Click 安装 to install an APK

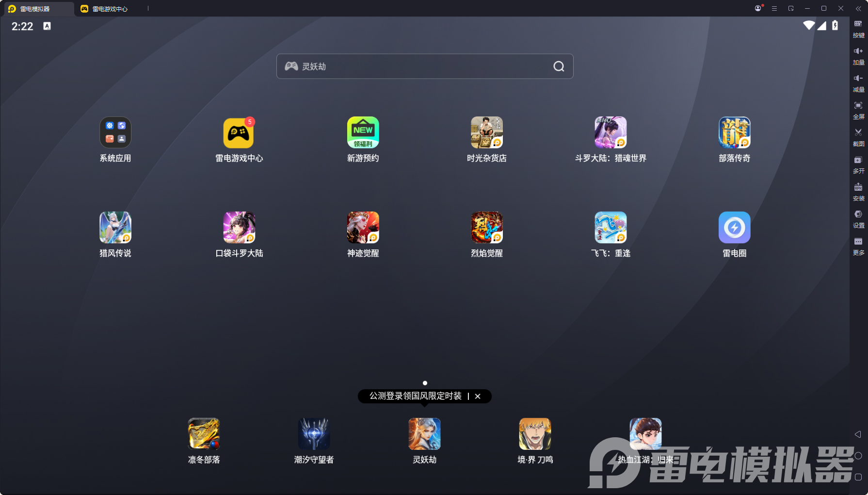858,192
